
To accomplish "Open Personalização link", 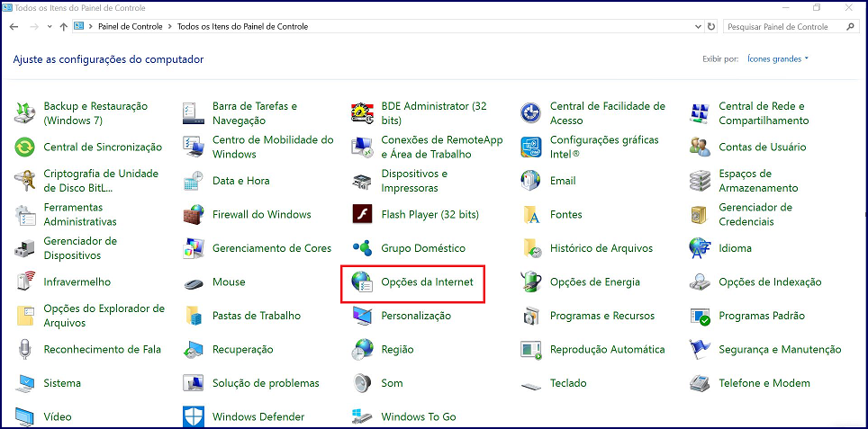I will (416, 316).
